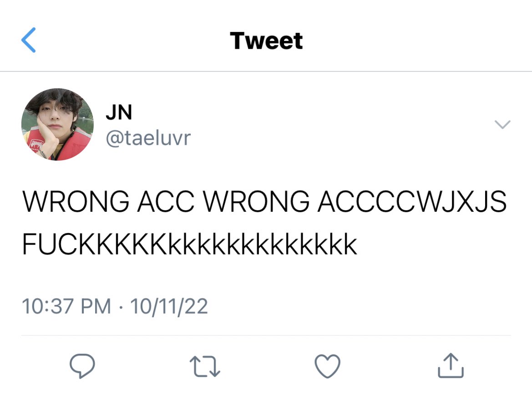Reply to the tweet via speech bubble icon
This screenshot has height=397, width=532.
coord(82,366)
